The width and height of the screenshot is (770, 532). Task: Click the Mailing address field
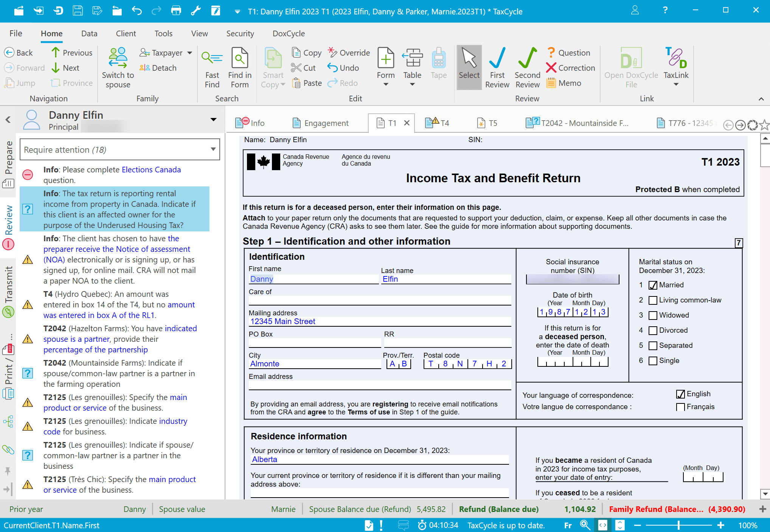tap(380, 321)
